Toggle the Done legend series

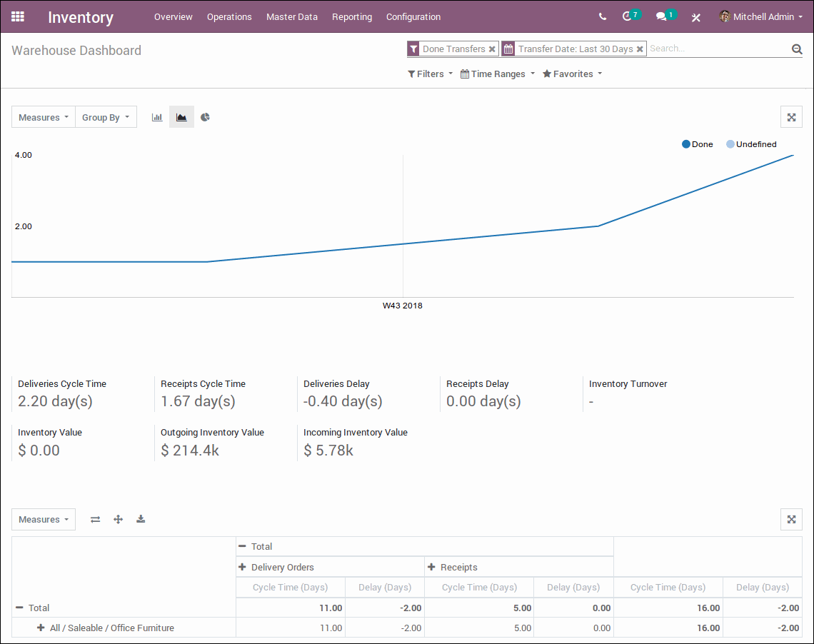click(x=698, y=144)
